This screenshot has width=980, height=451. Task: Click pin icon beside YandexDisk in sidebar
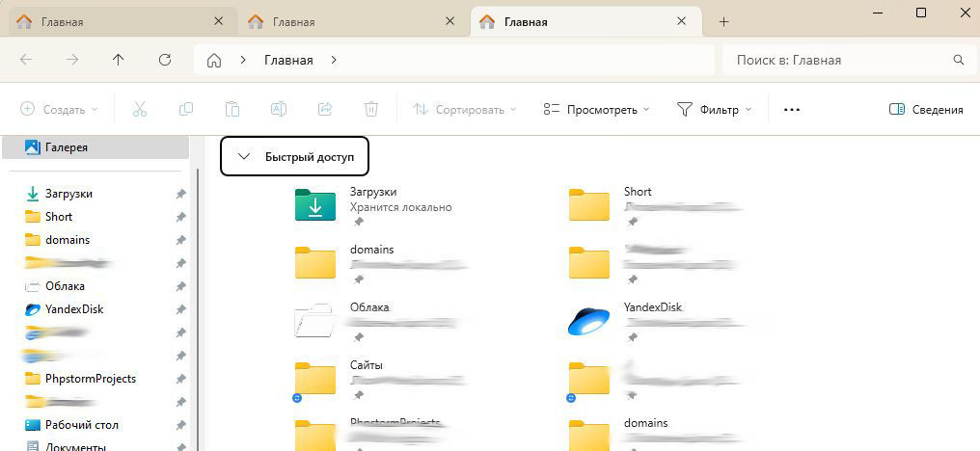tap(180, 310)
